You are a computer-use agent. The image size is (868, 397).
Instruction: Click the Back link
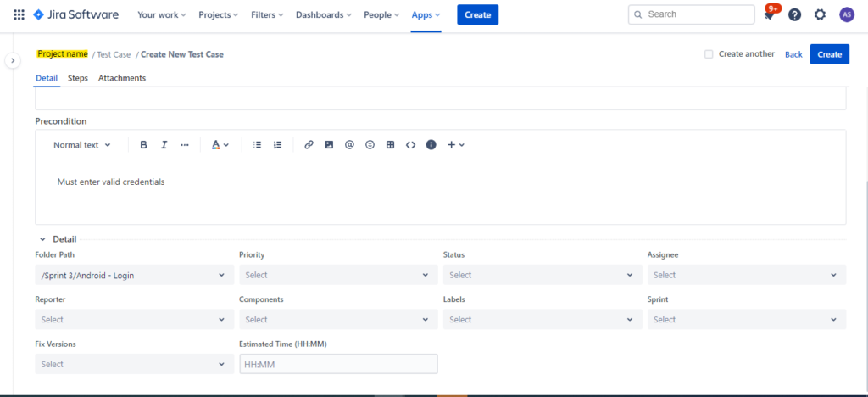[793, 54]
